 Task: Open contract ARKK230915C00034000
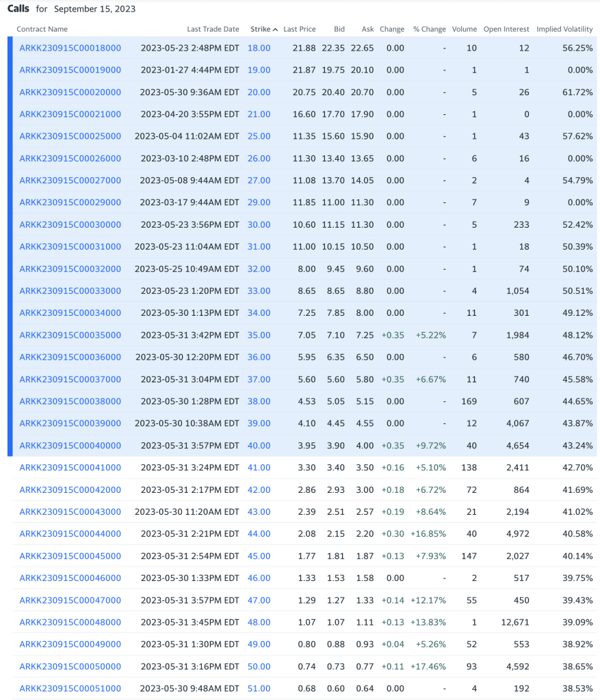(x=70, y=313)
